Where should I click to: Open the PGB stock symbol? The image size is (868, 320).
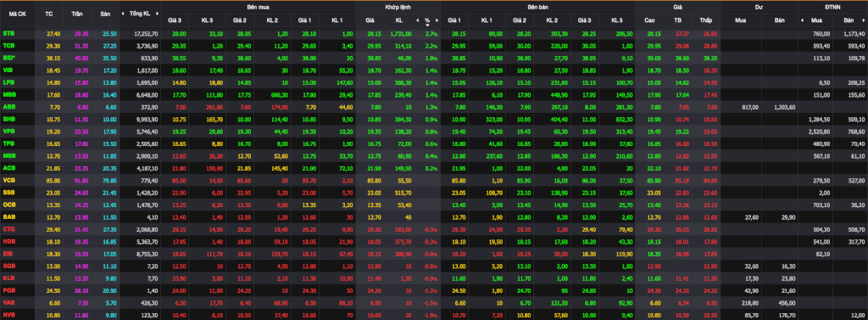pyautogui.click(x=8, y=290)
